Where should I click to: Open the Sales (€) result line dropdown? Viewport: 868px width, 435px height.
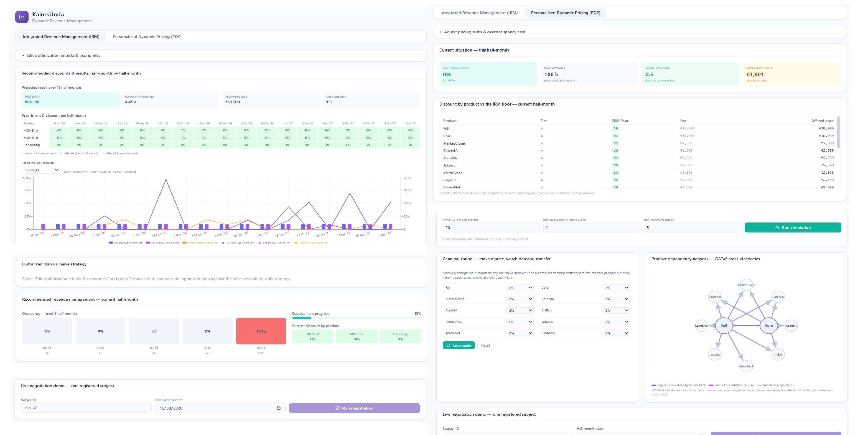tap(41, 170)
